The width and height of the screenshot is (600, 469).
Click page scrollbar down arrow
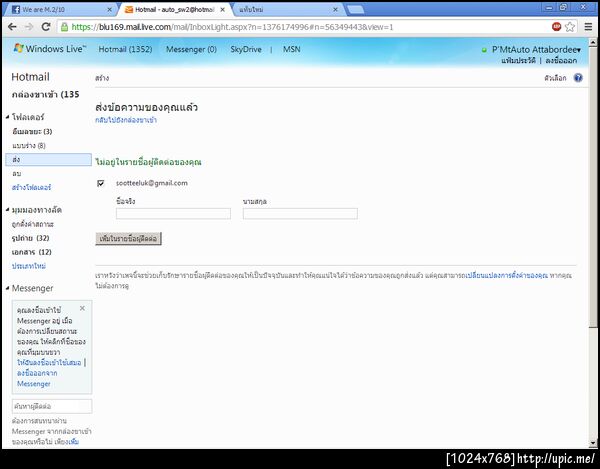593,443
